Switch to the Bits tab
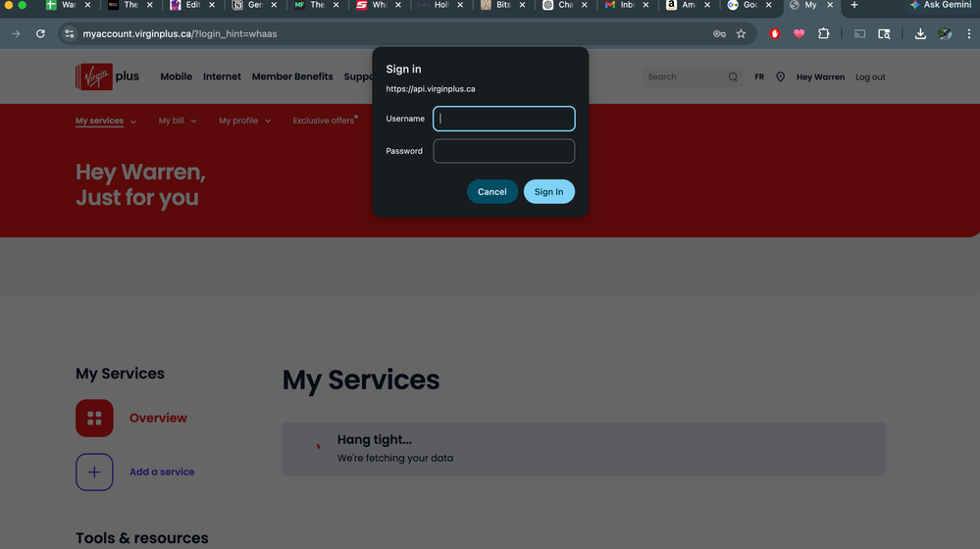The width and height of the screenshot is (980, 549). (495, 5)
